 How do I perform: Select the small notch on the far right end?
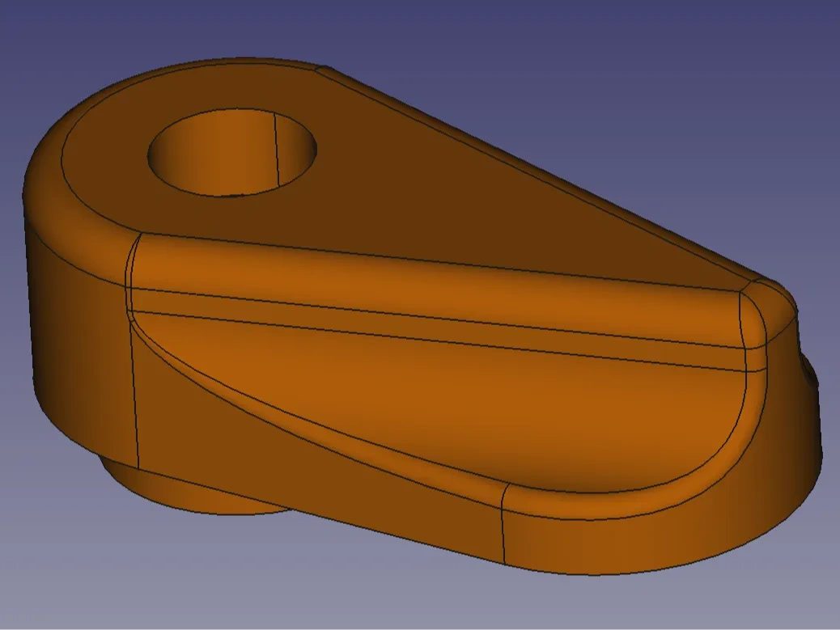pos(809,374)
